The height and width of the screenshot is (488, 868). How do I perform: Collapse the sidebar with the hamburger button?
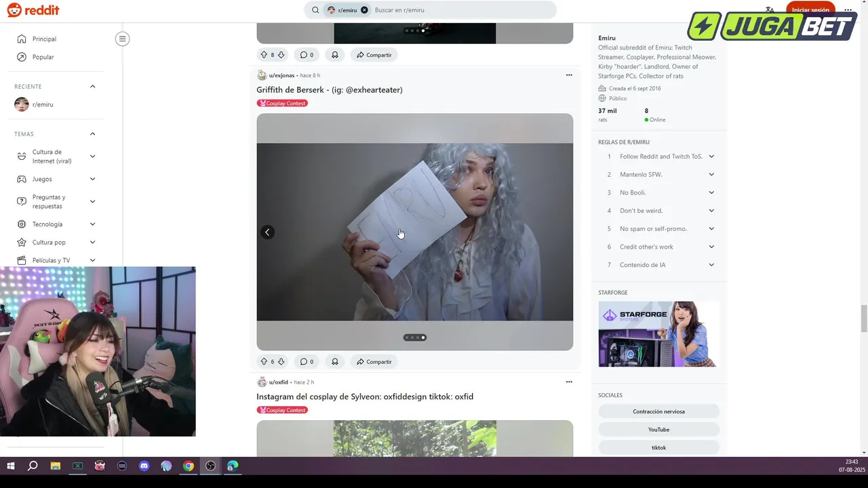point(123,39)
